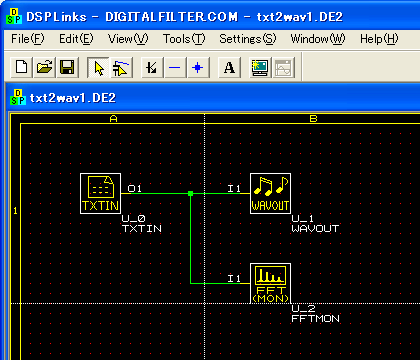
Task: Select the blue line draw tool
Action: tap(175, 68)
